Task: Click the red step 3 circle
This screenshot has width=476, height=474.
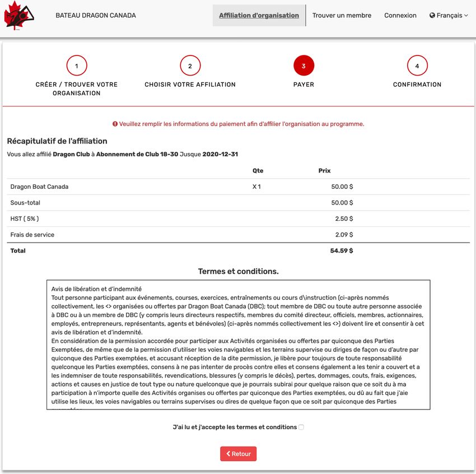Action: [x=304, y=66]
